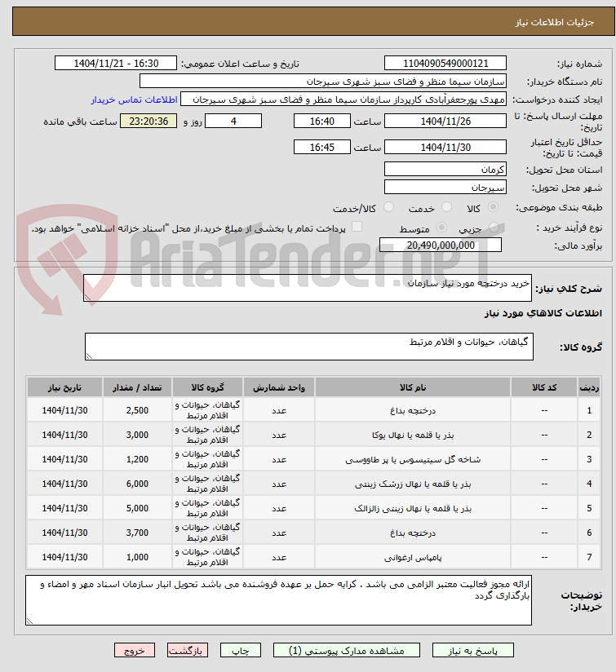Click item name بذر یا قلمه یا نهال یوکا
Viewport: 616px width, 672px height.
412,435
